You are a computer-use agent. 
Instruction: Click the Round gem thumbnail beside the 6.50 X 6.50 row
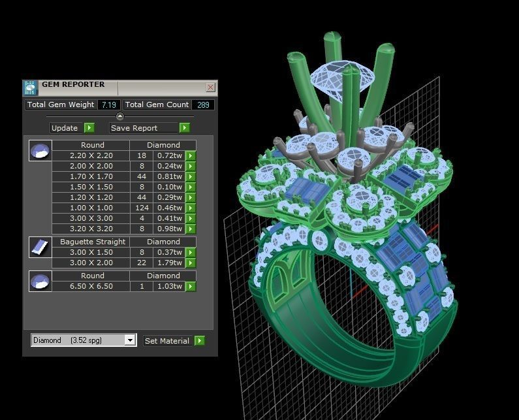click(x=40, y=282)
